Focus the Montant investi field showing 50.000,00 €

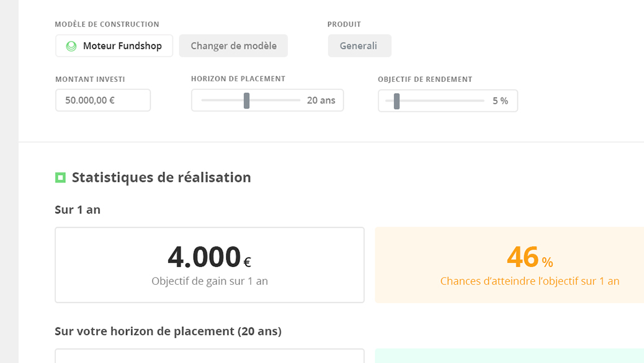pyautogui.click(x=103, y=100)
